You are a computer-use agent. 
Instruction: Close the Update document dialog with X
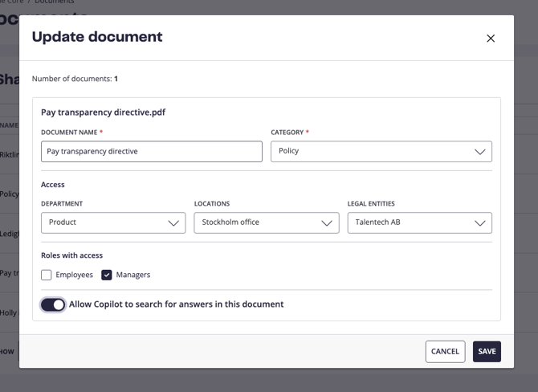pyautogui.click(x=491, y=39)
